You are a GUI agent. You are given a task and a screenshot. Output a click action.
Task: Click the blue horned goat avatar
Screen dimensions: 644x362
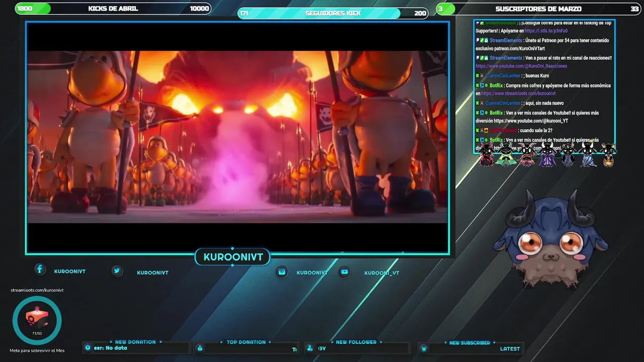pyautogui.click(x=551, y=239)
